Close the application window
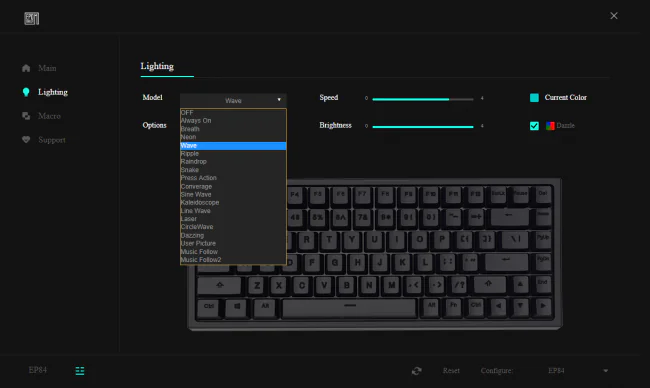Image resolution: width=650 pixels, height=388 pixels. 614,16
